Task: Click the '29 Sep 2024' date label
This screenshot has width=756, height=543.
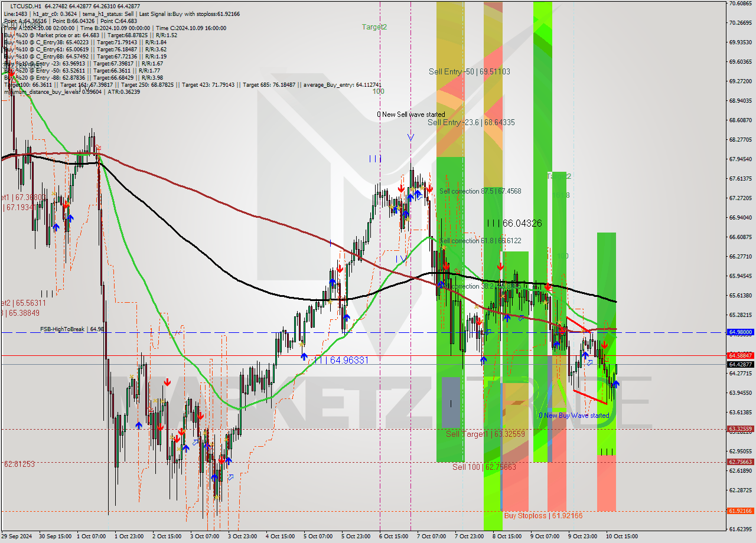Action: point(17,537)
